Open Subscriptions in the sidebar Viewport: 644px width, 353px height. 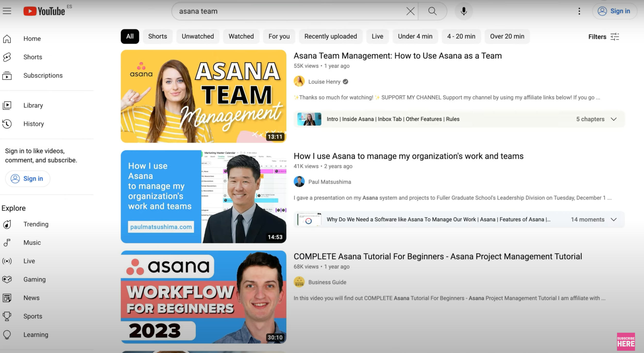(x=43, y=76)
